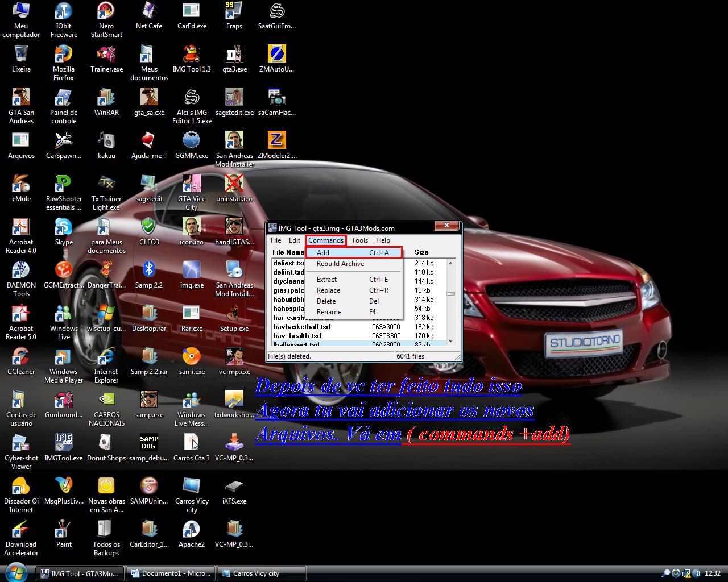This screenshot has height=582, width=728.
Task: Click the Commands menu in IMG Tool
Action: coord(326,240)
